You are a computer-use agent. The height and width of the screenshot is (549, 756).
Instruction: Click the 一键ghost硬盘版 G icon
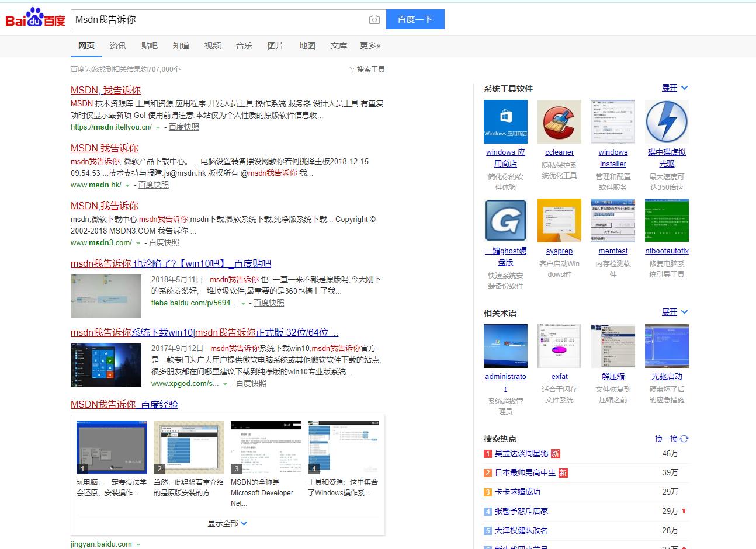click(x=505, y=220)
